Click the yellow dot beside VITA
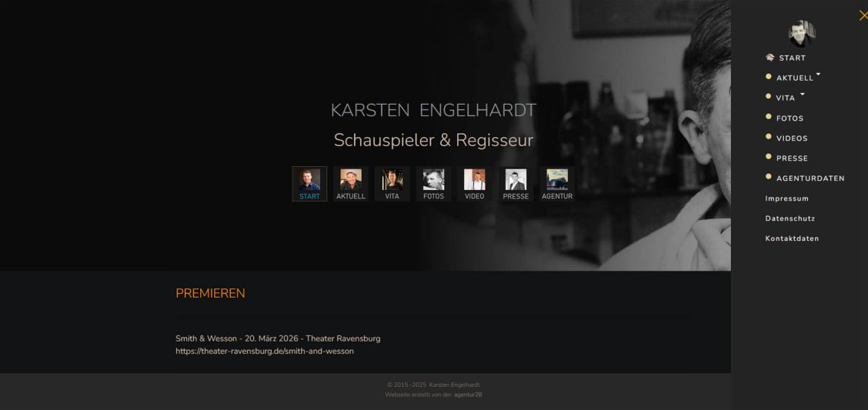This screenshot has width=868, height=410. 769,96
